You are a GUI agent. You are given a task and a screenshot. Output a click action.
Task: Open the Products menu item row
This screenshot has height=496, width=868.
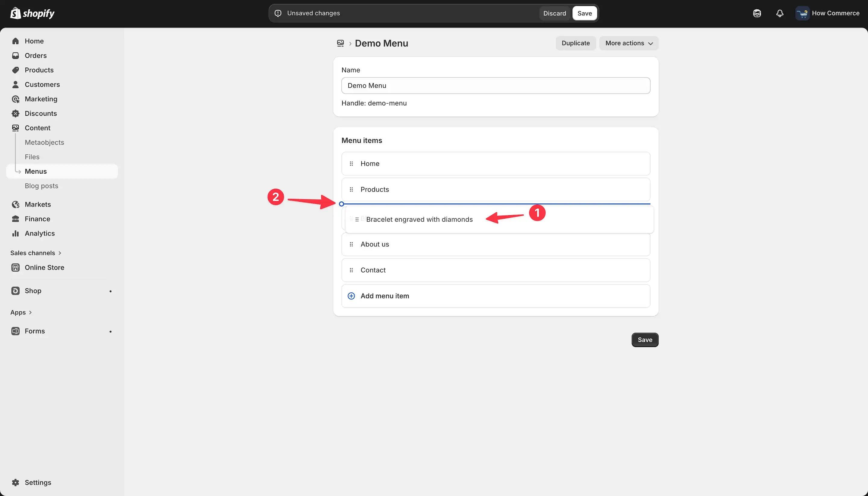495,190
